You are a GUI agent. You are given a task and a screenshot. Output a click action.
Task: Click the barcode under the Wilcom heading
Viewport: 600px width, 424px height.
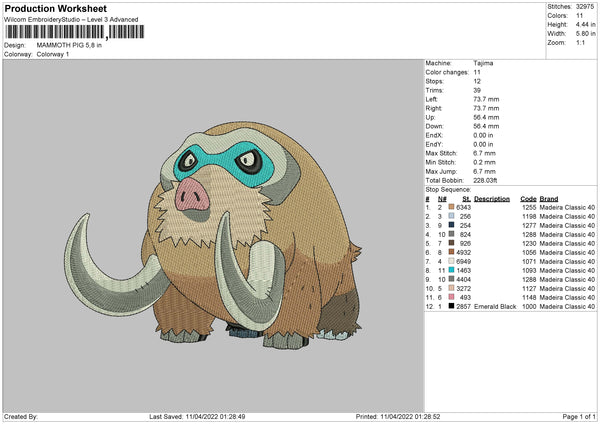(x=75, y=32)
